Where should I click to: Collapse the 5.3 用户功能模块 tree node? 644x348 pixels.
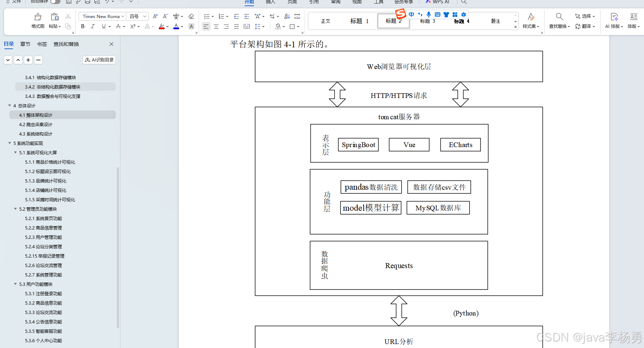tap(16, 284)
